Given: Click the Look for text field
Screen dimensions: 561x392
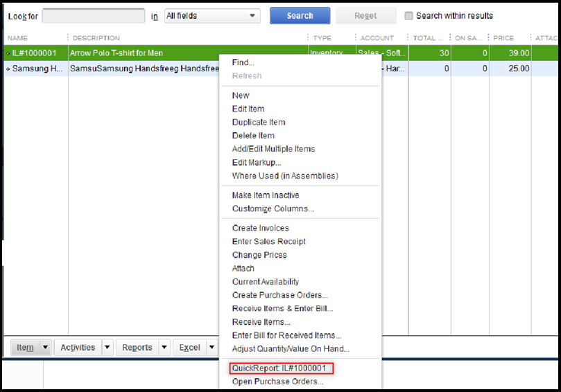Looking at the screenshot, I should [x=93, y=16].
